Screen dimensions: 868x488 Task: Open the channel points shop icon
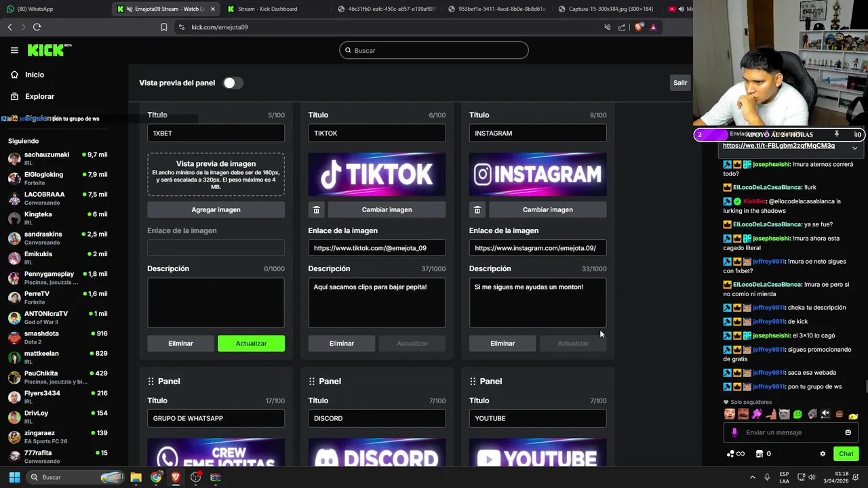coord(759,454)
